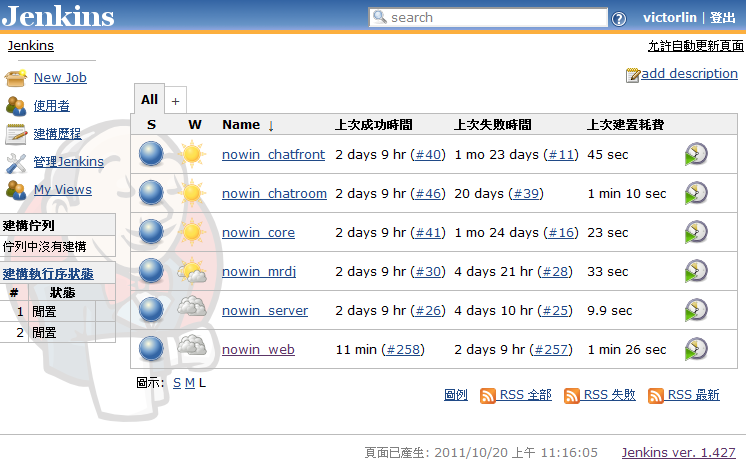Open the plus tab to add view
The width and height of the screenshot is (746, 470).
(175, 100)
